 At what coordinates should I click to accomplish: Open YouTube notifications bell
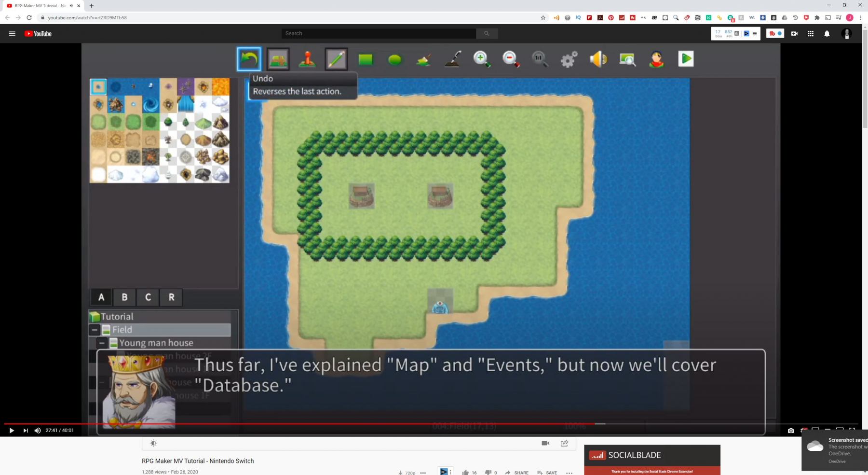pyautogui.click(x=827, y=33)
